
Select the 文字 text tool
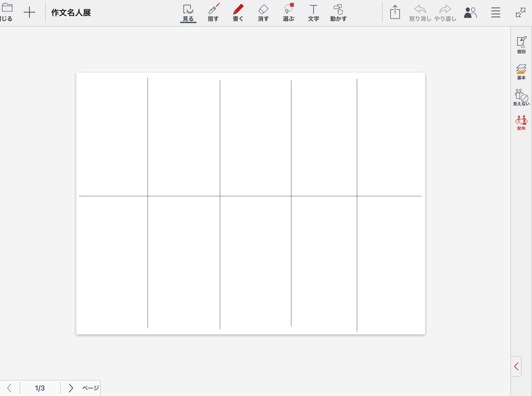313,13
